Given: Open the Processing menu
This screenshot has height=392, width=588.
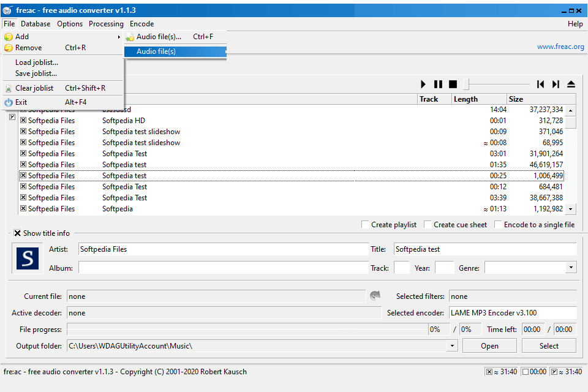Looking at the screenshot, I should click(106, 24).
